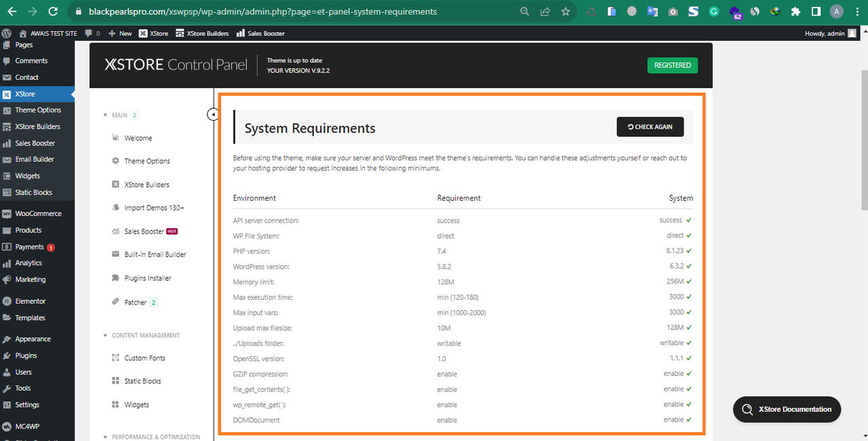Open XStore Builders in admin bar
This screenshot has width=868, height=441.
coord(203,33)
